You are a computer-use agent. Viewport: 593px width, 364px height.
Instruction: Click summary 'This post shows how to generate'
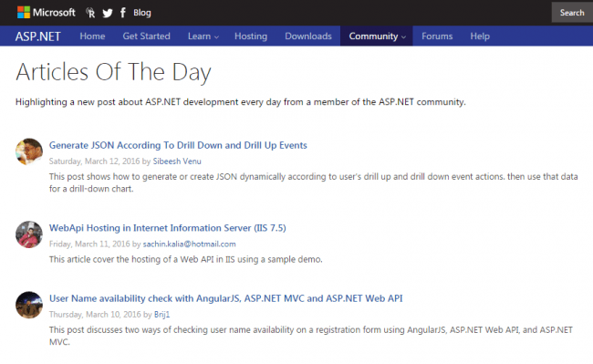[x=314, y=182]
